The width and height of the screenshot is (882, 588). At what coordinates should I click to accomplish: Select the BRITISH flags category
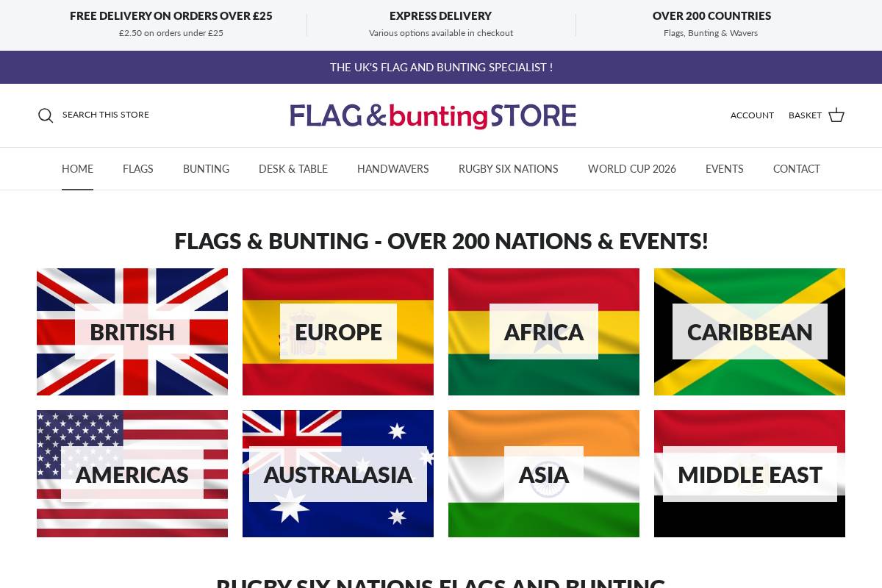[x=132, y=331]
